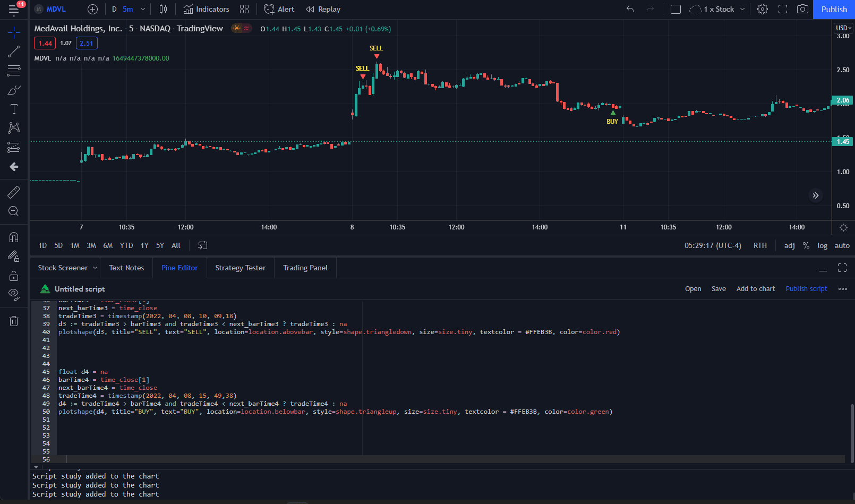Screen dimensions: 855x504
Task: Set chart range to 1D
Action: pos(42,246)
